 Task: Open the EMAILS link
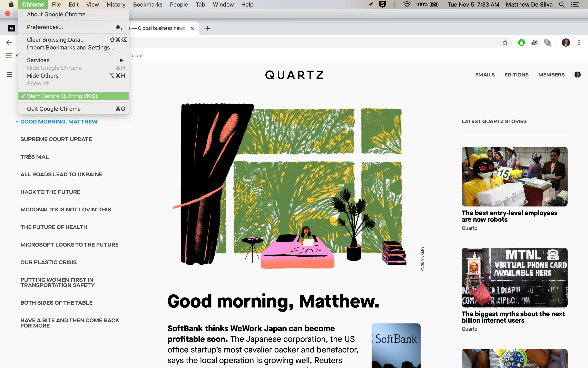485,75
